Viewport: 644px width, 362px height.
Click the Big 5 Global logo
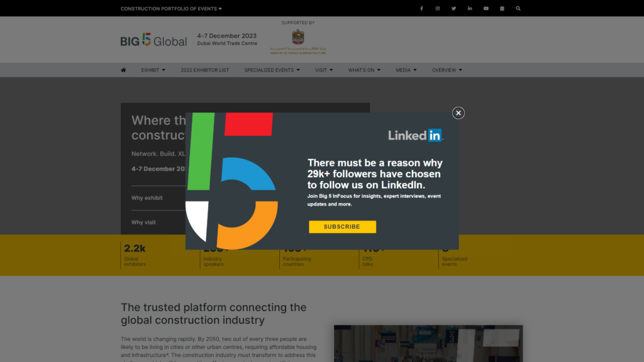pyautogui.click(x=153, y=40)
